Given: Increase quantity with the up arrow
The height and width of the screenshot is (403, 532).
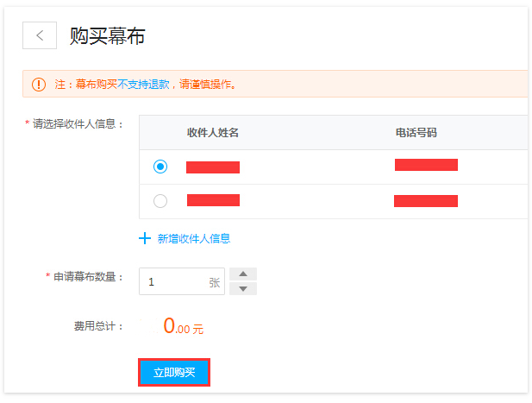Looking at the screenshot, I should [243, 274].
